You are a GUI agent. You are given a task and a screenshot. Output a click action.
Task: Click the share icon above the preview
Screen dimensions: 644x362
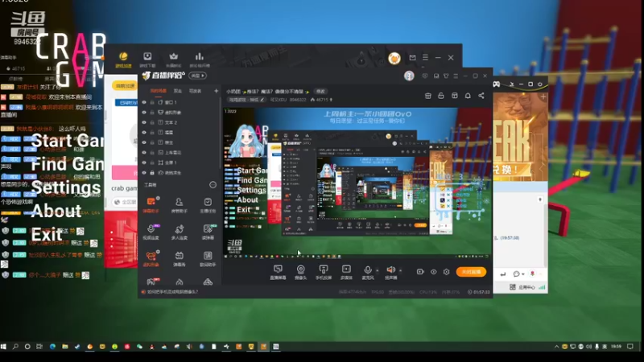tap(481, 96)
